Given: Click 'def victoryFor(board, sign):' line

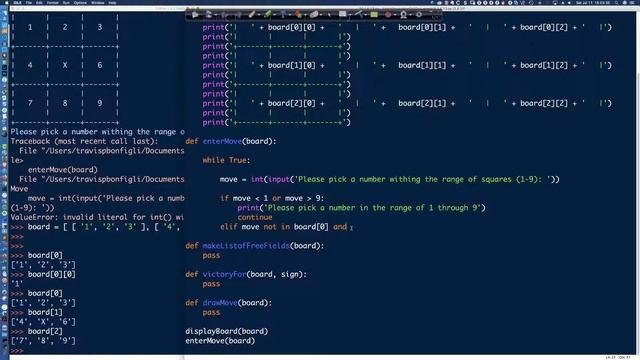Looking at the screenshot, I should click(x=246, y=274).
